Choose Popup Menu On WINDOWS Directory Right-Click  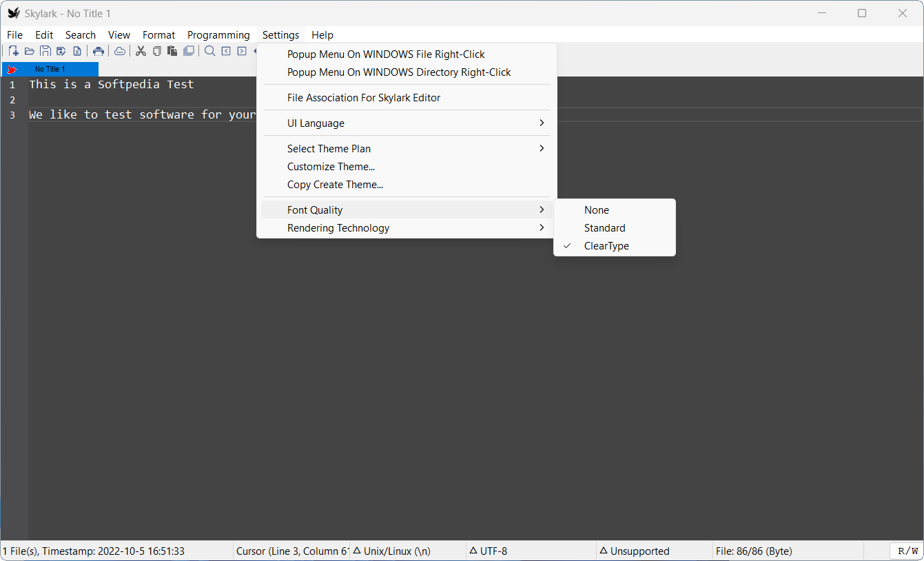(x=407, y=72)
